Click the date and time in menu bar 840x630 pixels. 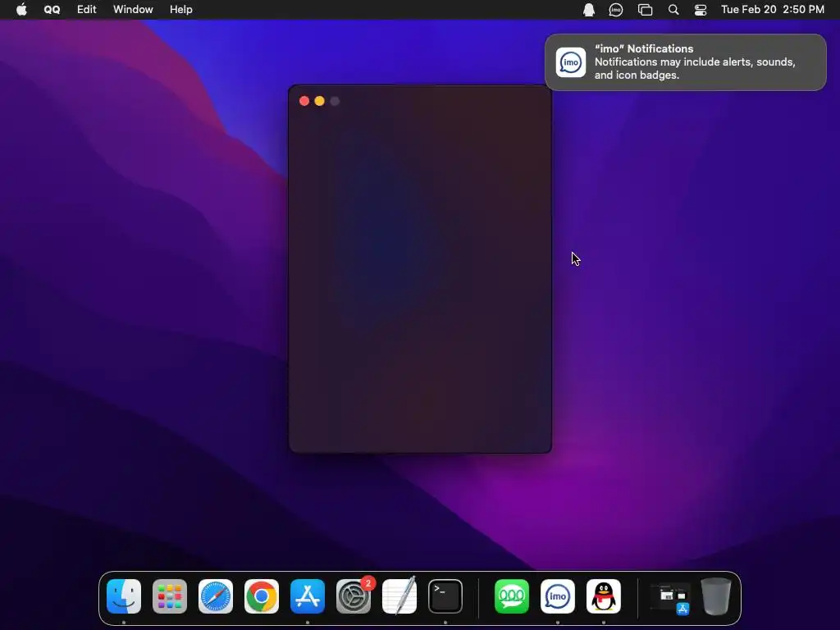point(773,10)
